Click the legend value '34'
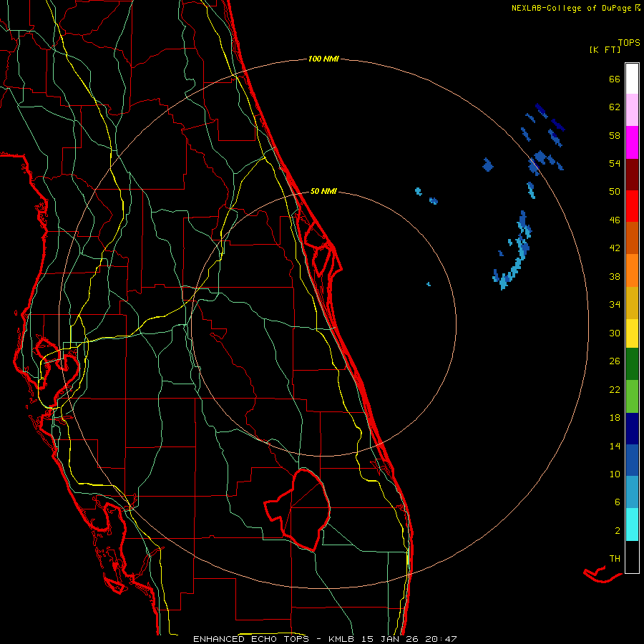Screen dimensions: 644x644 click(615, 305)
